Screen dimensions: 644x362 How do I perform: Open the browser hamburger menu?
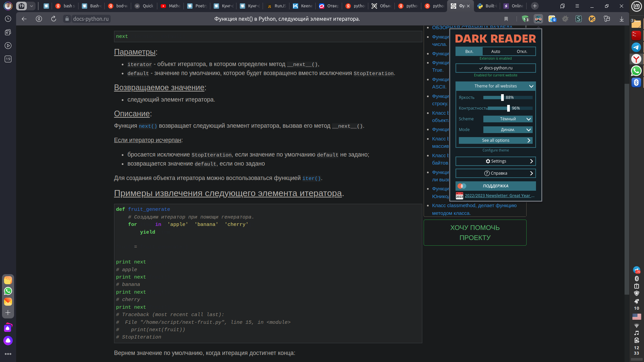(x=577, y=6)
